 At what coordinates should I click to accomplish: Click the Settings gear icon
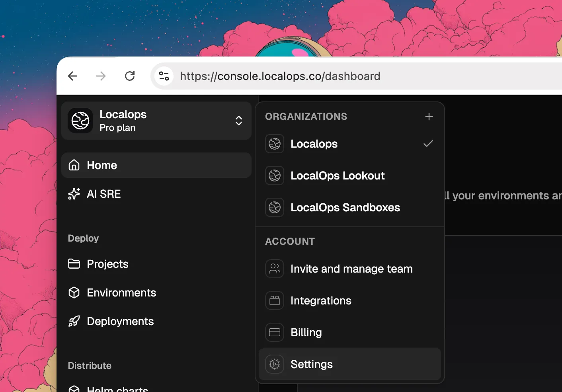point(275,364)
